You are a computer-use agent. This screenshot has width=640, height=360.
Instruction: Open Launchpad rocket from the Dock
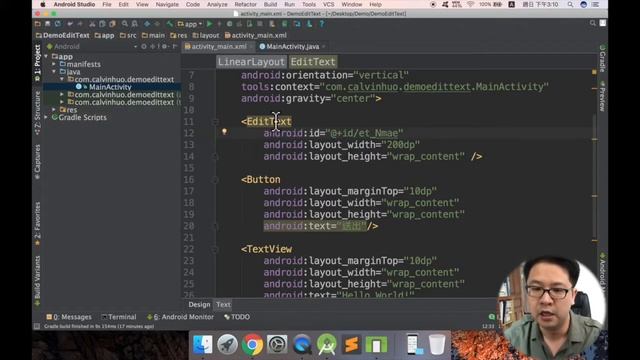(227, 344)
